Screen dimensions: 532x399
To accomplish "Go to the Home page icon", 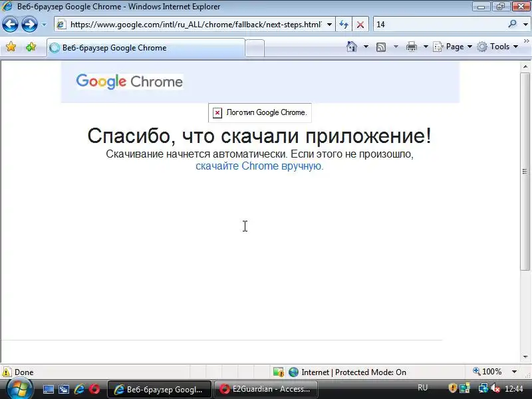I will (352, 47).
